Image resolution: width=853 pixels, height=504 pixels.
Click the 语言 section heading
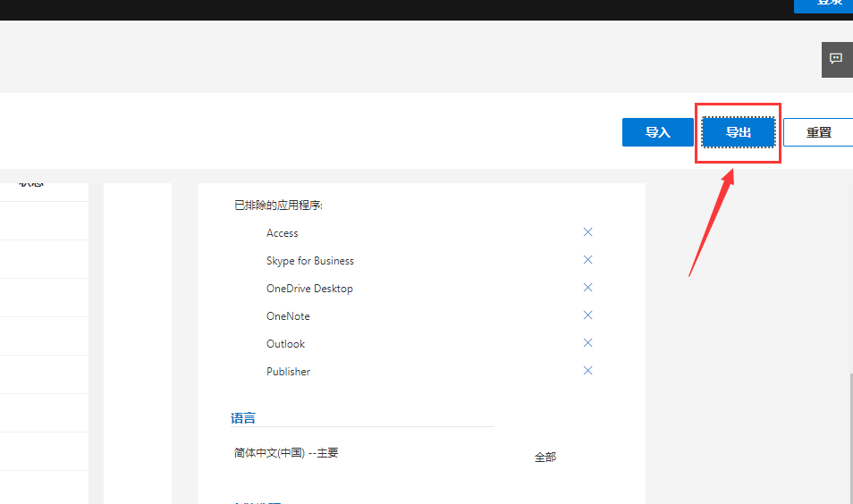click(242, 418)
